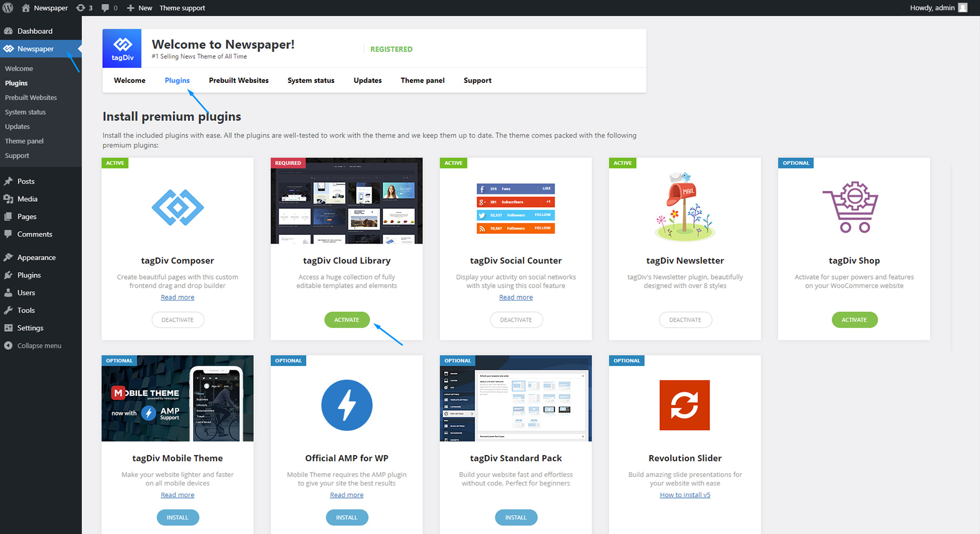The image size is (980, 534).
Task: Open the admin avatar icon
Action: (x=963, y=8)
